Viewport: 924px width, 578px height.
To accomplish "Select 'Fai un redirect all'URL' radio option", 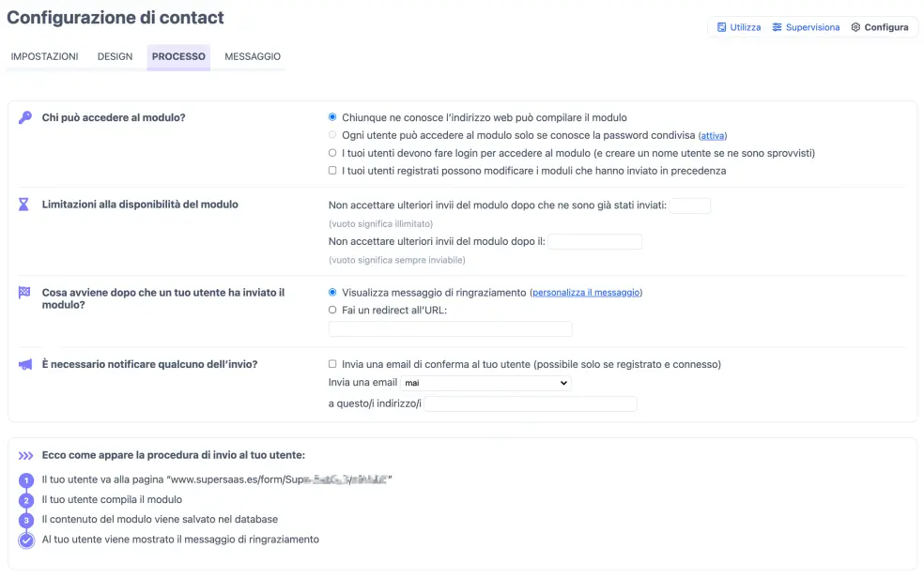I will tap(332, 311).
